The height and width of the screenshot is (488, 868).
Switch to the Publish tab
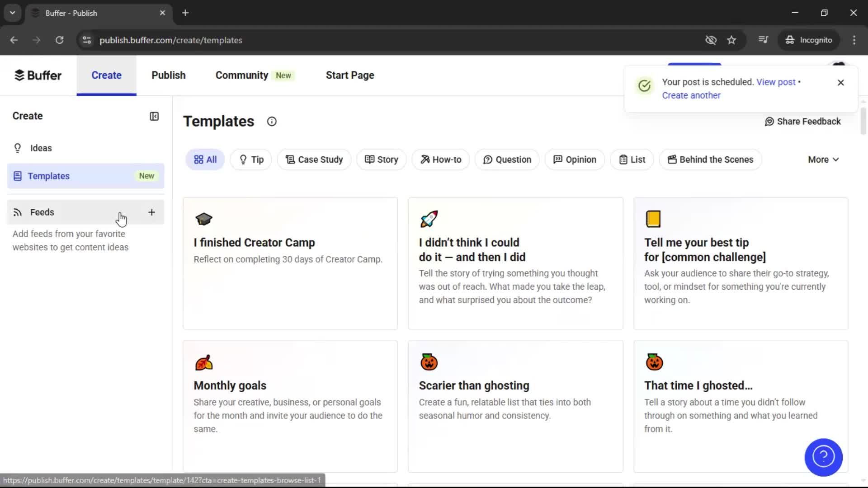[x=168, y=75]
